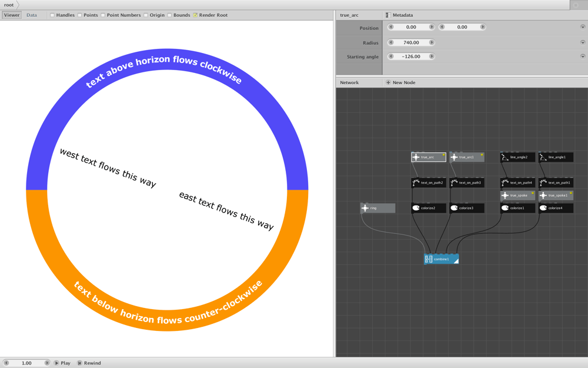Viewport: 588px width, 368px height.
Task: Switch to the Data tab
Action: click(32, 15)
